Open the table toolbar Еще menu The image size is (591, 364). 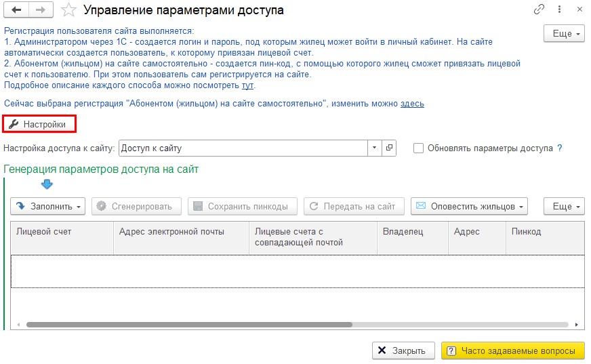click(x=564, y=206)
